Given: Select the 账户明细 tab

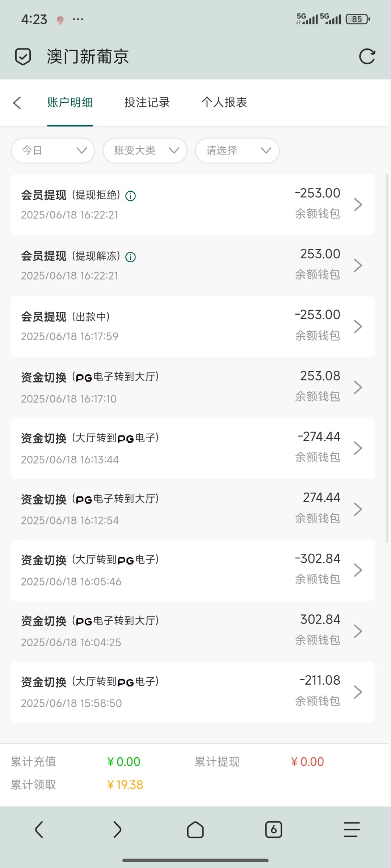Looking at the screenshot, I should 70,103.
